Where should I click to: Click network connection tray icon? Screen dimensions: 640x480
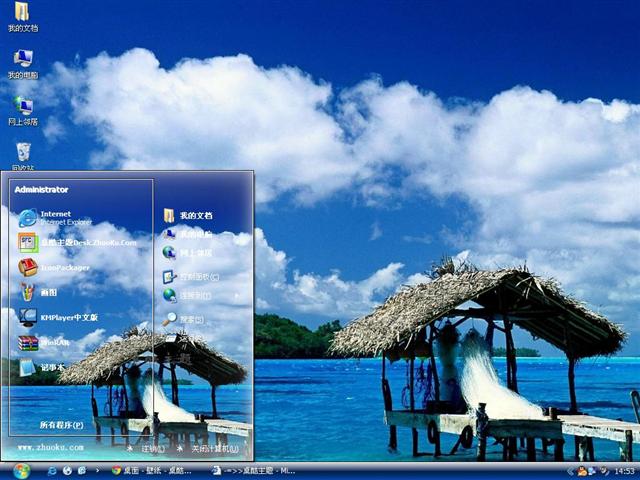coord(591,471)
